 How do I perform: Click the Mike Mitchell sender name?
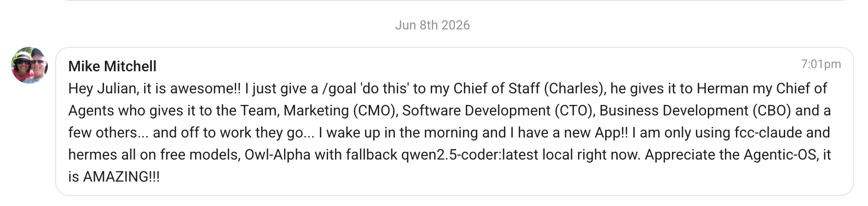coord(112,67)
